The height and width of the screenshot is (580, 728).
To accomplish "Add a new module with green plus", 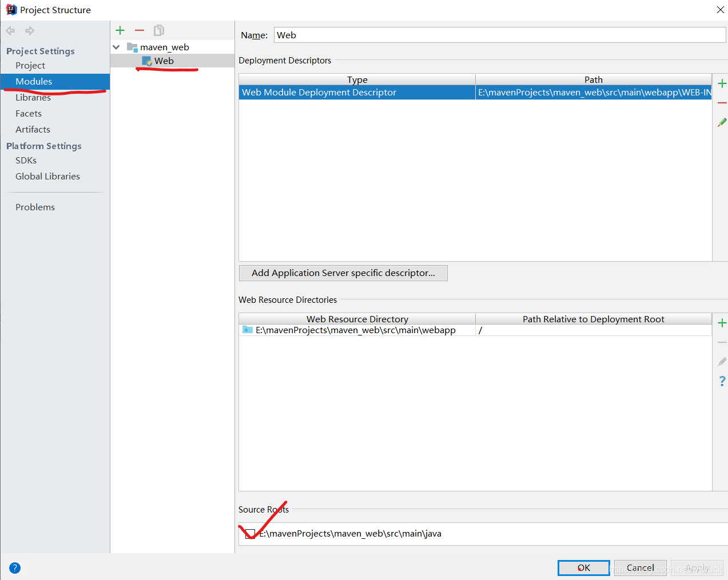I will point(120,30).
